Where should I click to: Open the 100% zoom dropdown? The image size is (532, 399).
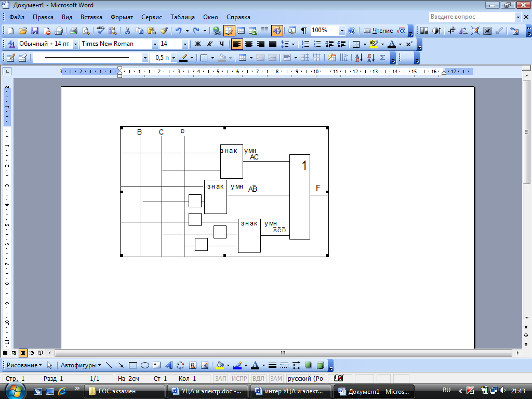342,31
